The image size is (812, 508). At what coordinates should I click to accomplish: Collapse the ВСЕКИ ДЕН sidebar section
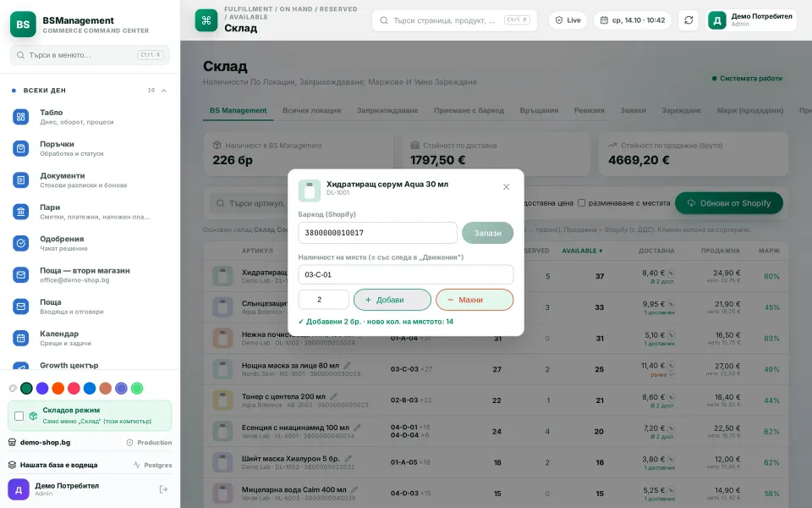(x=163, y=91)
